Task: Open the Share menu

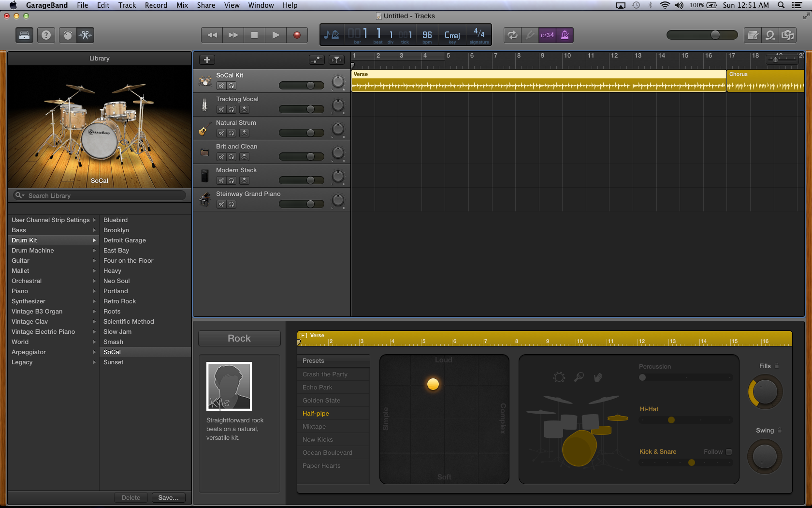Action: 206,5
